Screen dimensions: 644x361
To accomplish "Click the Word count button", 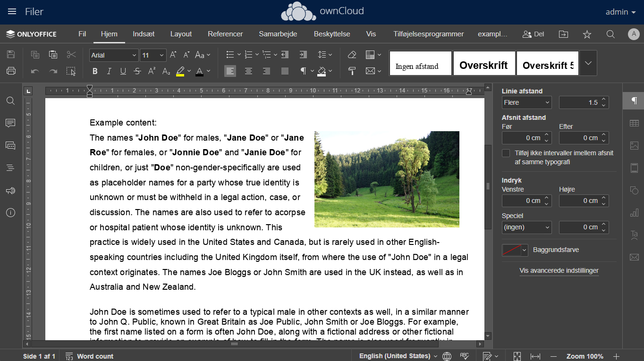I will pyautogui.click(x=89, y=356).
